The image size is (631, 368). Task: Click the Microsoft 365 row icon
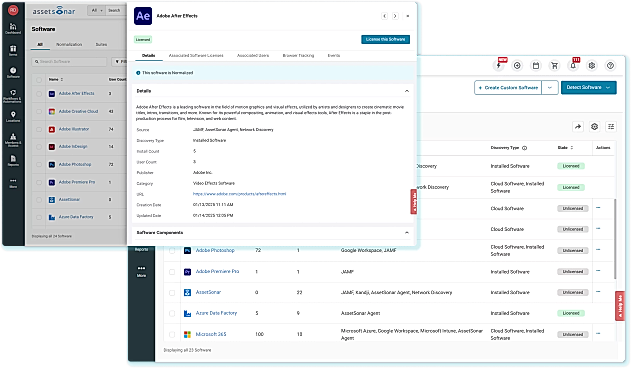[187, 334]
